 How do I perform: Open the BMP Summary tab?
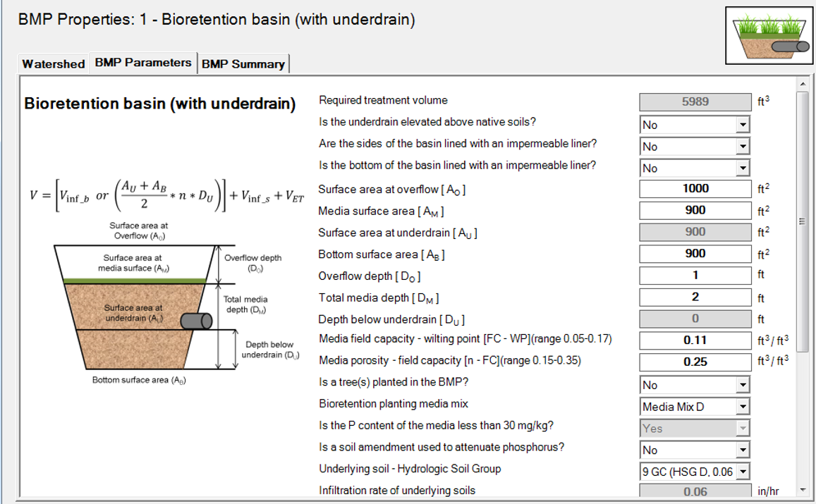point(243,63)
